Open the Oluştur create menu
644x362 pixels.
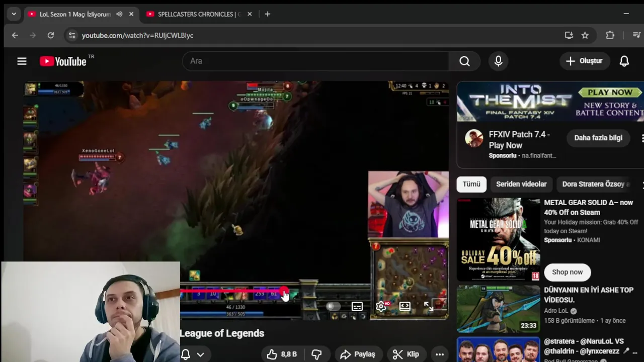coord(584,61)
